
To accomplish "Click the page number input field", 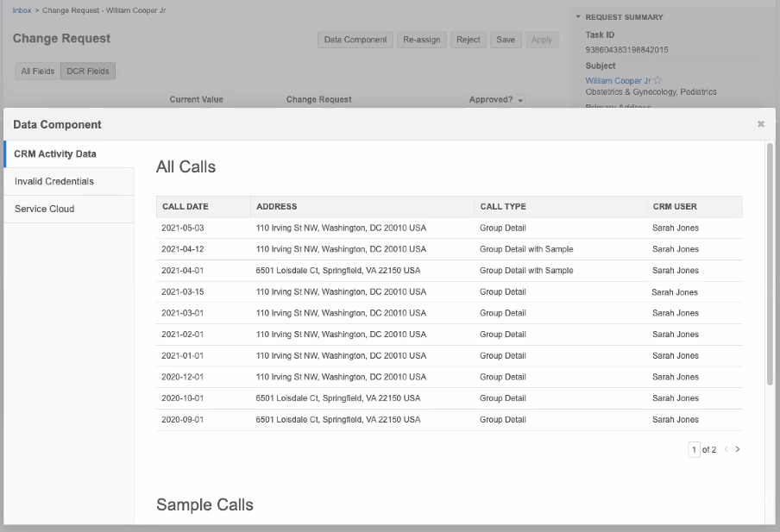I will (x=694, y=449).
